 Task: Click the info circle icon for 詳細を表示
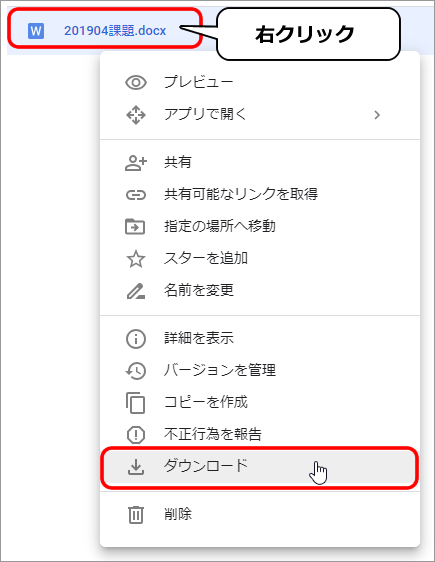(x=136, y=339)
